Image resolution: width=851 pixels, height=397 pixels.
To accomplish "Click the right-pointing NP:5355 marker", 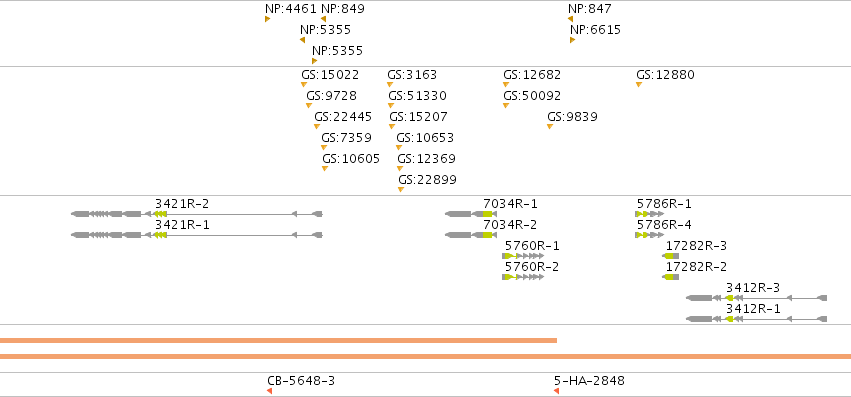I will click(314, 61).
